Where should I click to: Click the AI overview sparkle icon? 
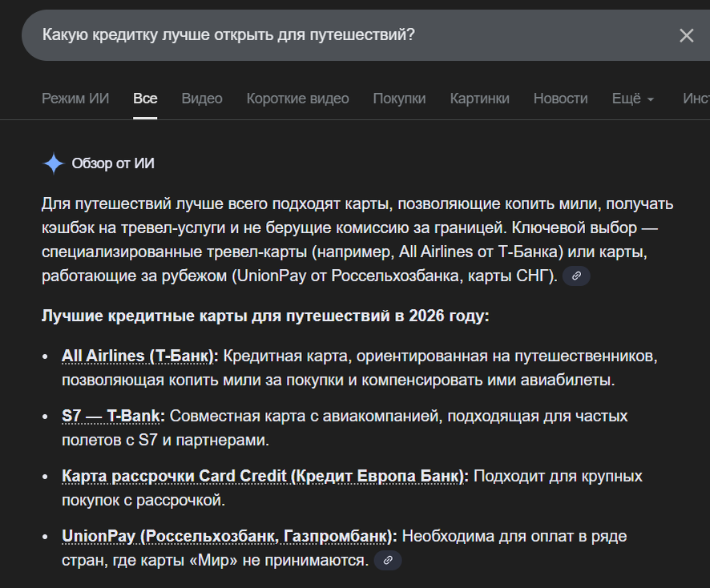point(52,163)
